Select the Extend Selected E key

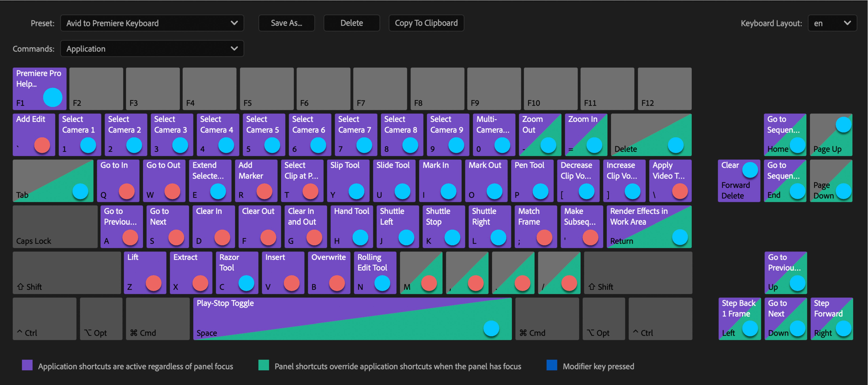(210, 181)
